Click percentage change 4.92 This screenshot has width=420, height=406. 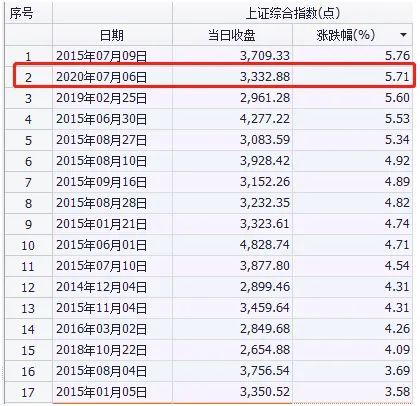[x=397, y=160]
